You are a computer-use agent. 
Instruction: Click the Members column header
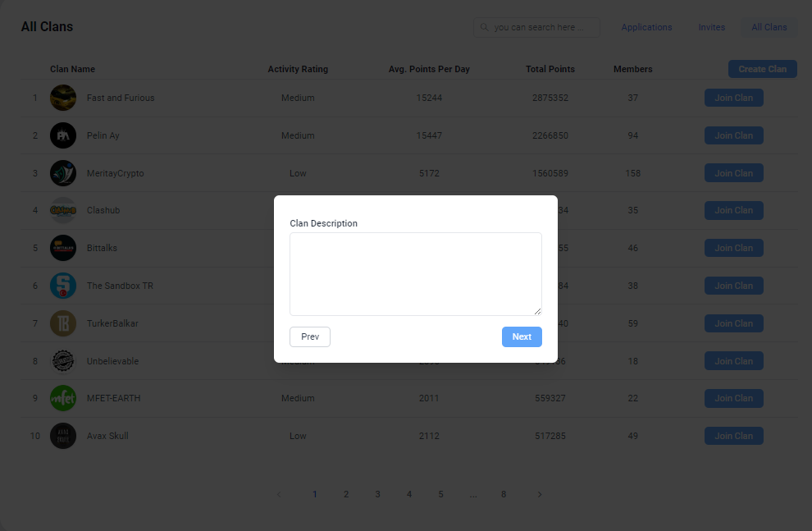pyautogui.click(x=633, y=70)
